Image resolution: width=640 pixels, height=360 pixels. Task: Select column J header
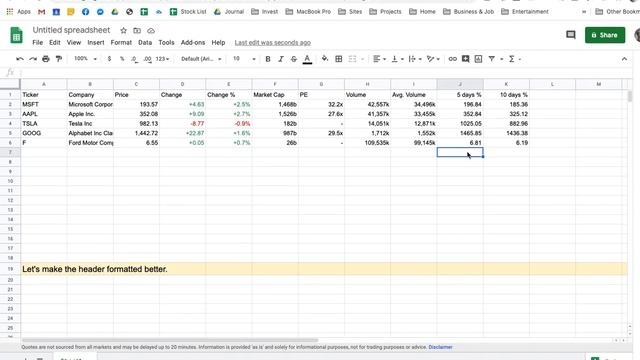coord(460,84)
